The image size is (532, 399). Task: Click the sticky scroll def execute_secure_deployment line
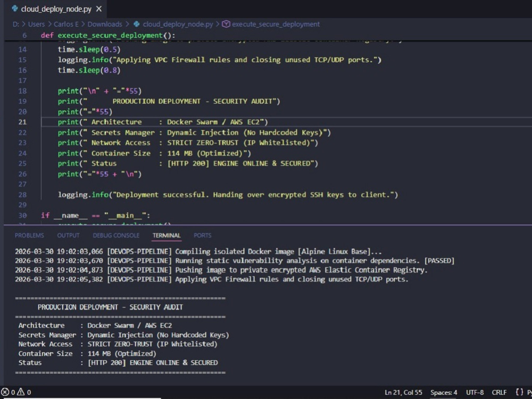click(x=108, y=35)
